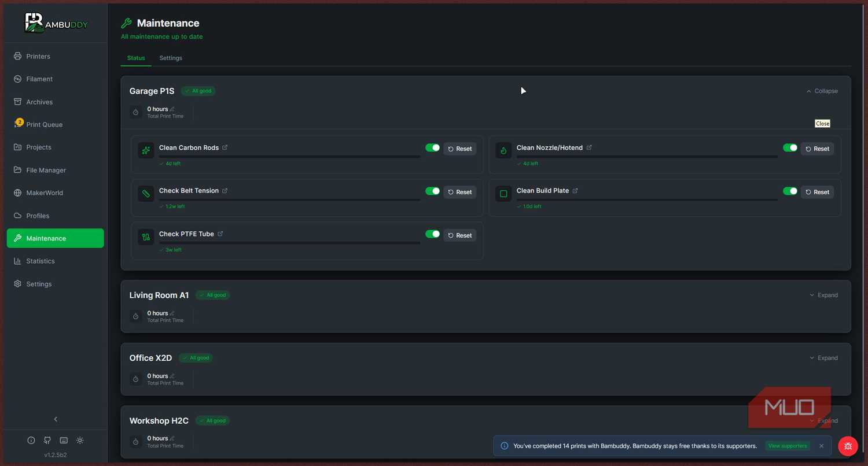
Task: Open File Manager in the sidebar
Action: (56, 171)
